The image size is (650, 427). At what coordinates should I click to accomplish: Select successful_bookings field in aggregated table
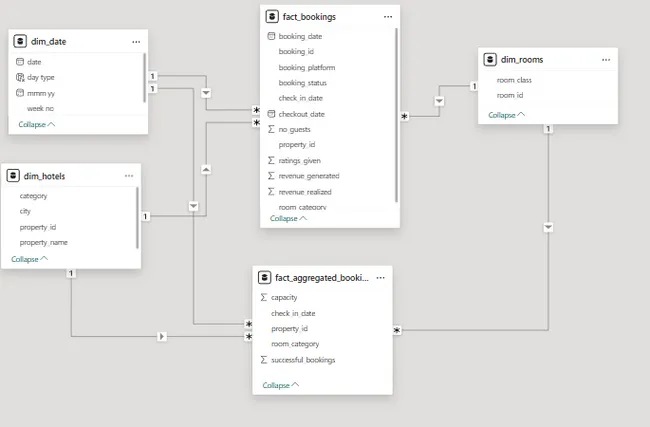pyautogui.click(x=303, y=359)
